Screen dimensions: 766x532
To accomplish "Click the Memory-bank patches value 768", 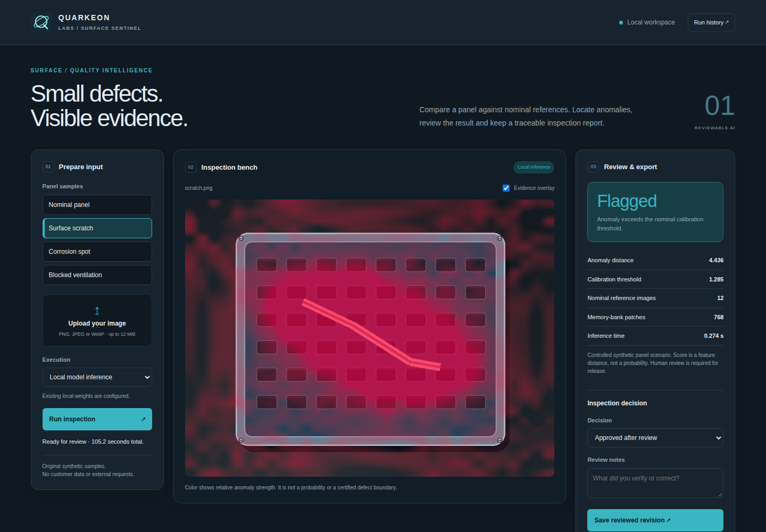I will 719,317.
